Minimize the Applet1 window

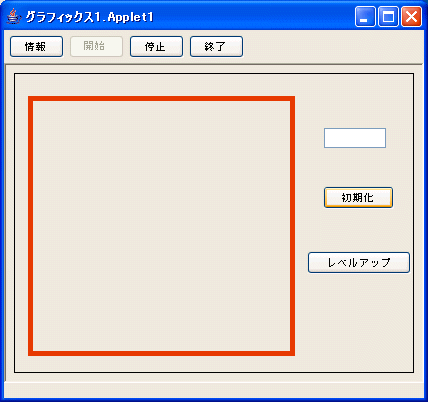tap(365, 16)
